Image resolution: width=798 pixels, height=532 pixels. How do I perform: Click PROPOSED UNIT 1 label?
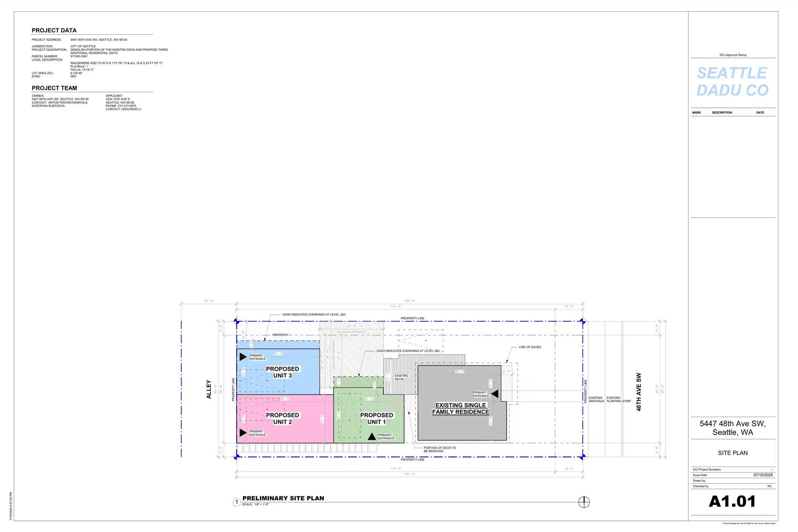[377, 419]
